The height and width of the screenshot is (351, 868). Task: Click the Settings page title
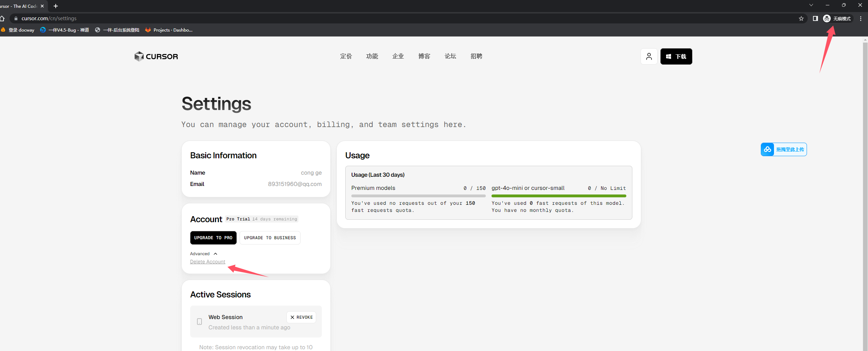(x=216, y=104)
